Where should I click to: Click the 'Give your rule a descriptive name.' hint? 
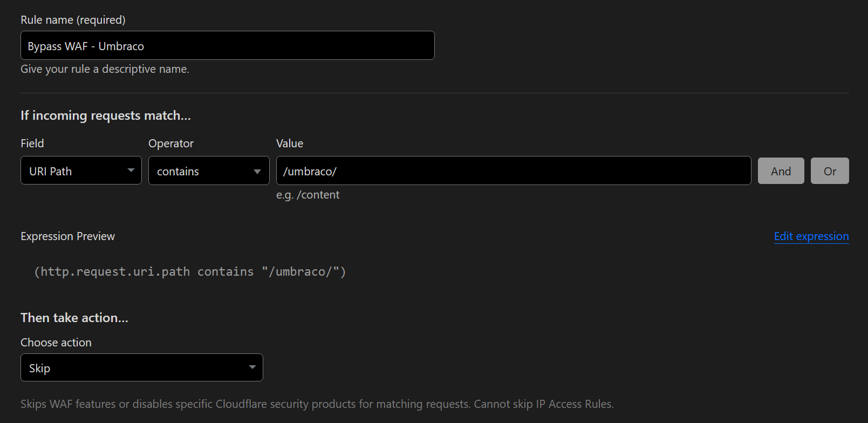pyautogui.click(x=105, y=69)
